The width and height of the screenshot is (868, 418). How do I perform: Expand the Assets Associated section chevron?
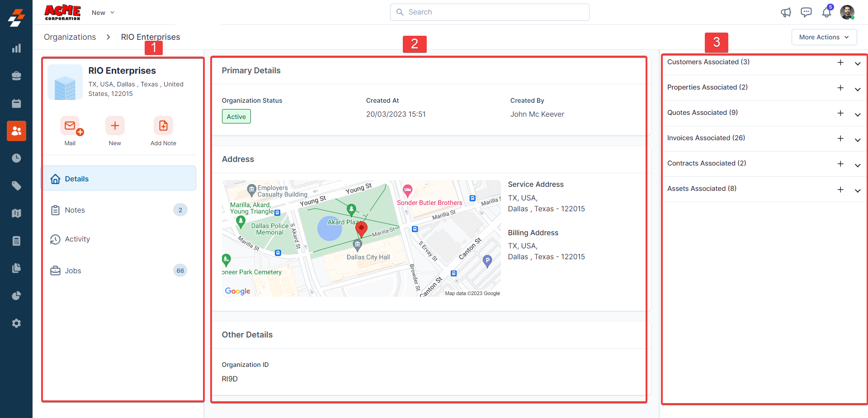(x=858, y=190)
